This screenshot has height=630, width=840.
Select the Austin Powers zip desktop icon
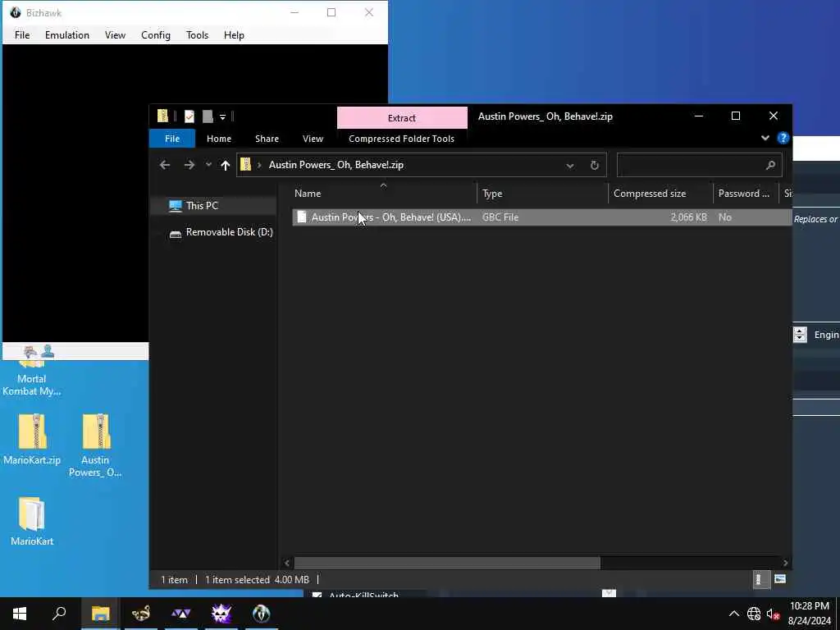(x=95, y=445)
